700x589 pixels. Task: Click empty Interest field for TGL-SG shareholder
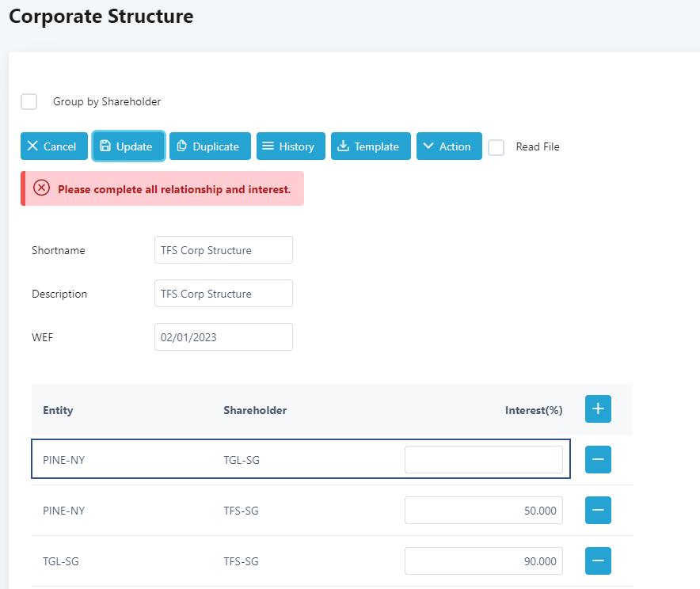click(483, 460)
